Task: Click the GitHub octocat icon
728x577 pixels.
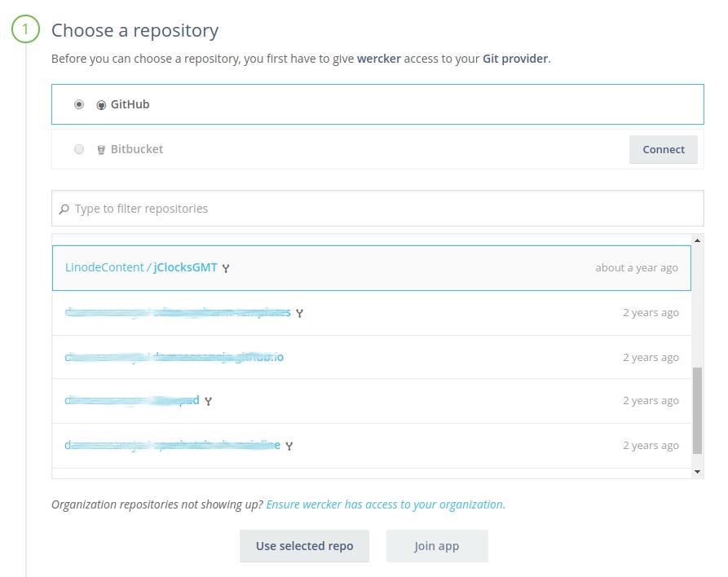Action: pyautogui.click(x=101, y=104)
